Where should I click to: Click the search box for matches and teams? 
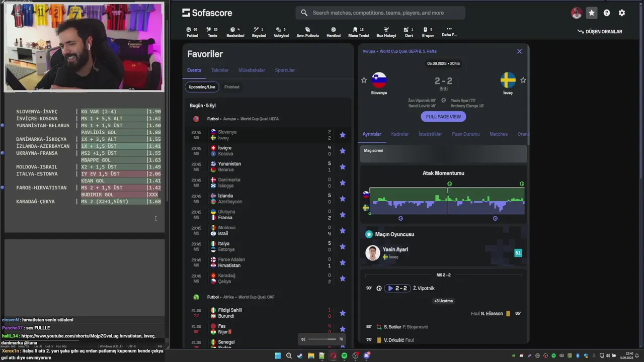click(x=380, y=13)
